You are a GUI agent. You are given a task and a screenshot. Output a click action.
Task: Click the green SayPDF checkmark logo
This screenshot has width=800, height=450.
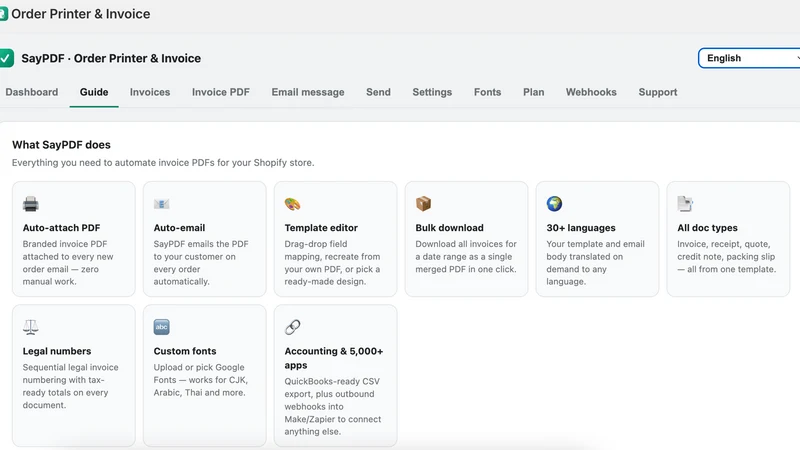coord(6,58)
